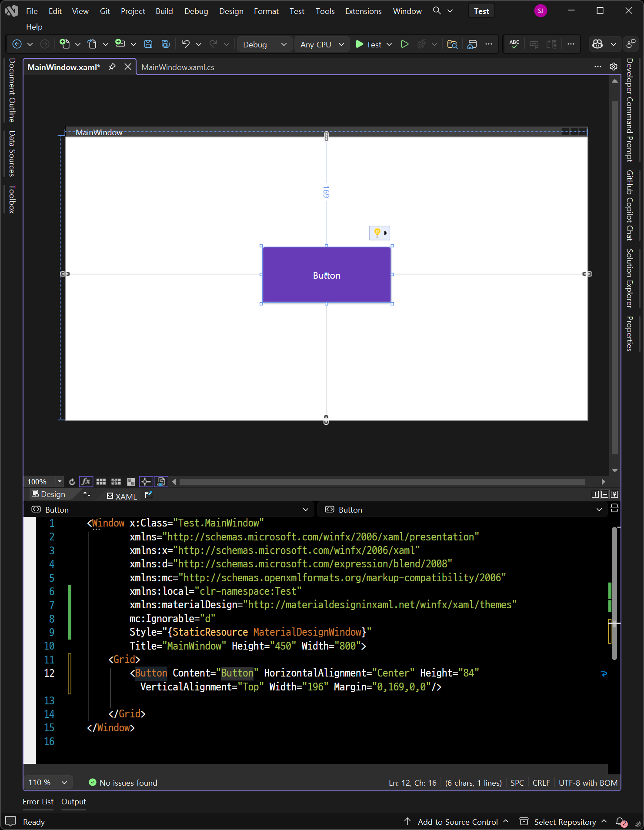This screenshot has width=644, height=830.
Task: Open designer zoom 100% dropdown
Action: (60, 482)
